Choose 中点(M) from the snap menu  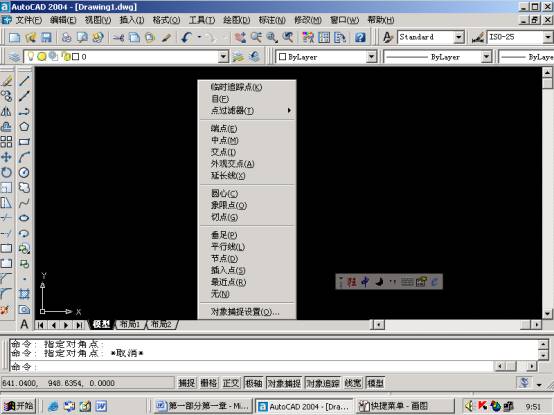click(x=247, y=141)
